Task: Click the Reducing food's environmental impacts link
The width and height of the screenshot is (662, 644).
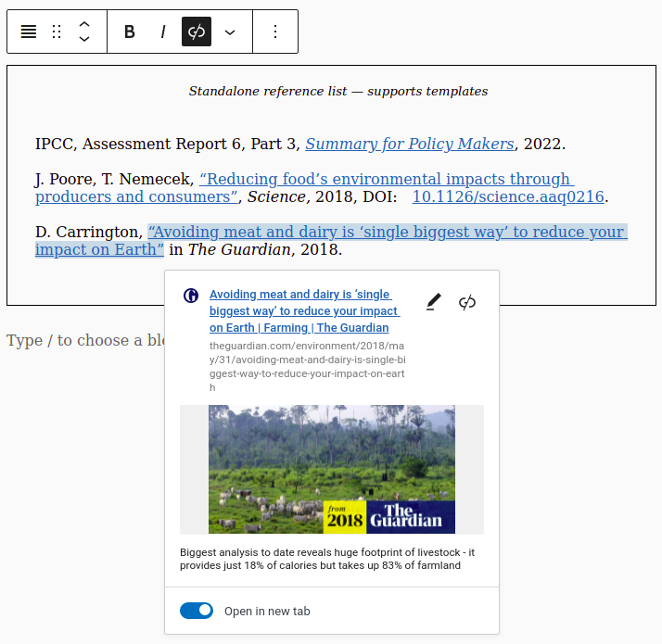Action: tap(305, 188)
